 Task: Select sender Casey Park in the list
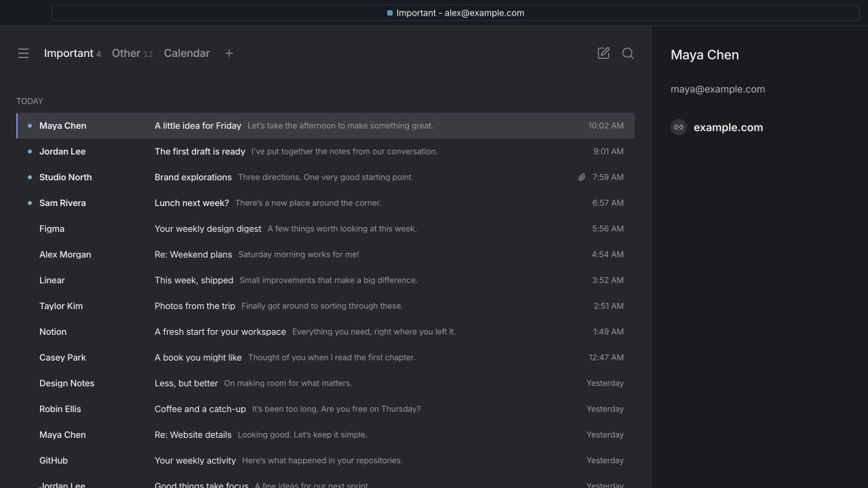pyautogui.click(x=62, y=357)
